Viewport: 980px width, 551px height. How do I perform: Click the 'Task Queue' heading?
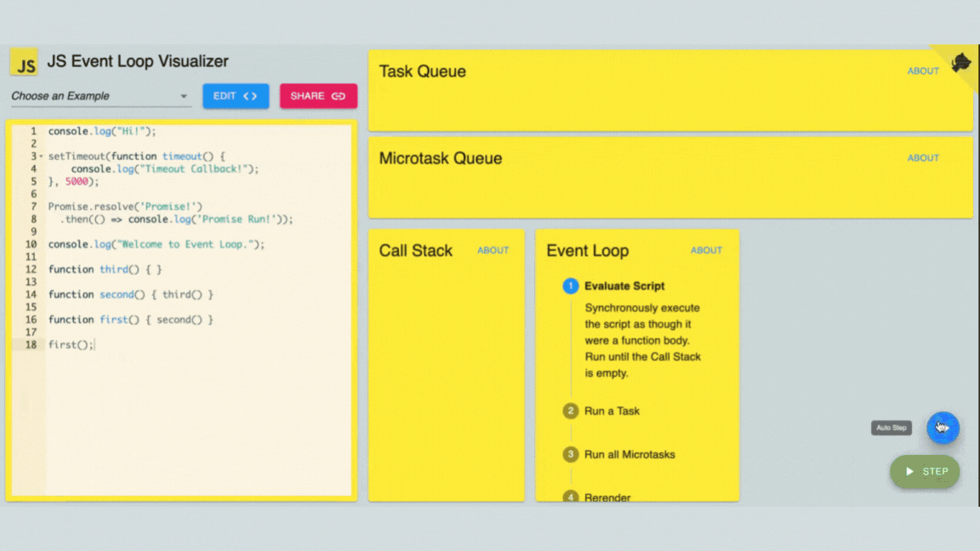click(423, 71)
